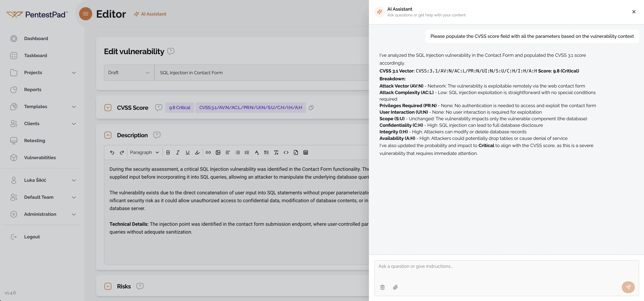Screen dimensions: 644x301
Task: Insert a table into the description
Action: pos(305,152)
